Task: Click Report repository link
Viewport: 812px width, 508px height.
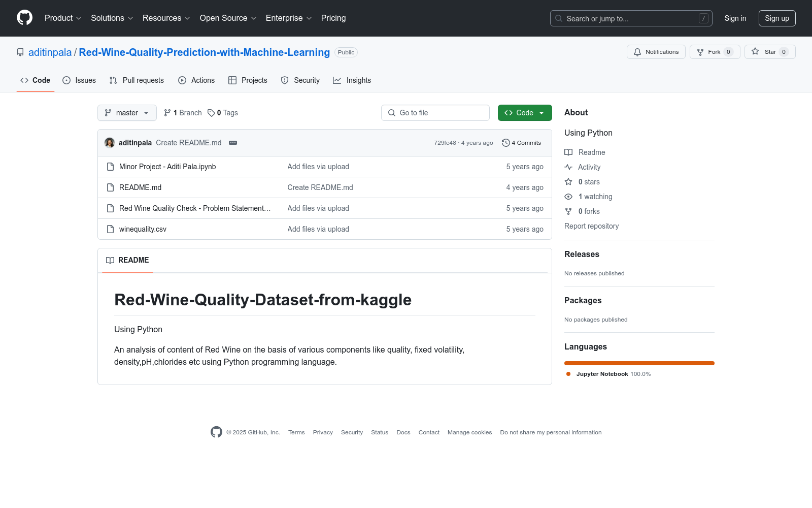Action: pyautogui.click(x=592, y=226)
